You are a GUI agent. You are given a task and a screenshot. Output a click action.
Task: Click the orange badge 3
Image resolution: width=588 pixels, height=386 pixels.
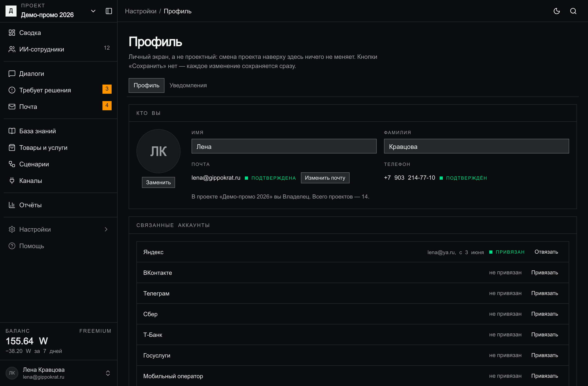click(107, 89)
